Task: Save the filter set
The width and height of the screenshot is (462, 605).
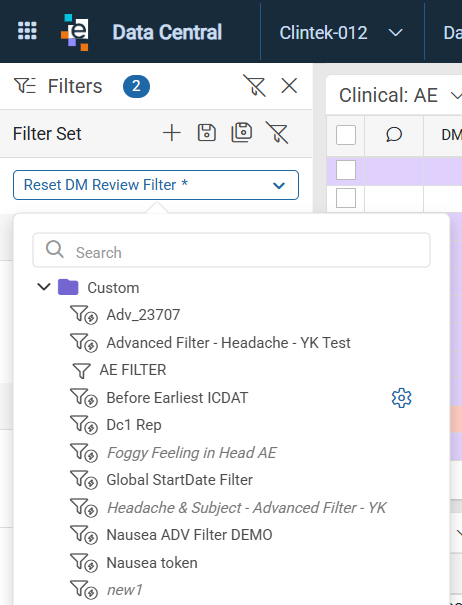Action: tap(207, 133)
